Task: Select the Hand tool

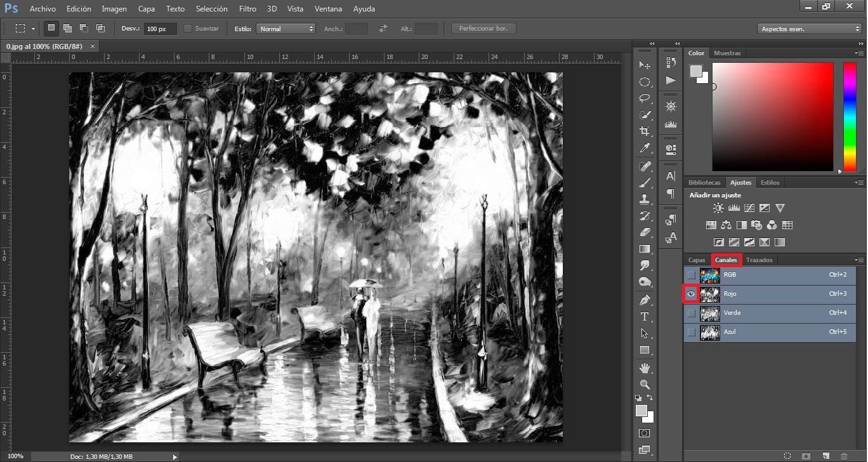Action: (x=645, y=368)
